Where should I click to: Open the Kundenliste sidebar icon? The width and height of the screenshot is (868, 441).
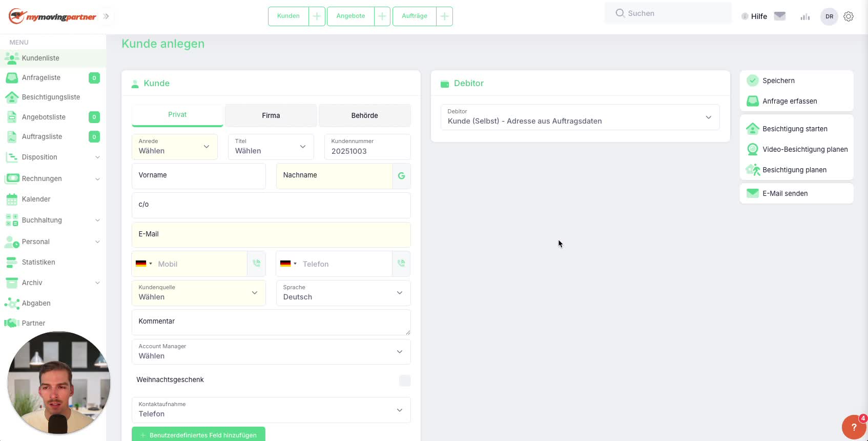(x=12, y=58)
